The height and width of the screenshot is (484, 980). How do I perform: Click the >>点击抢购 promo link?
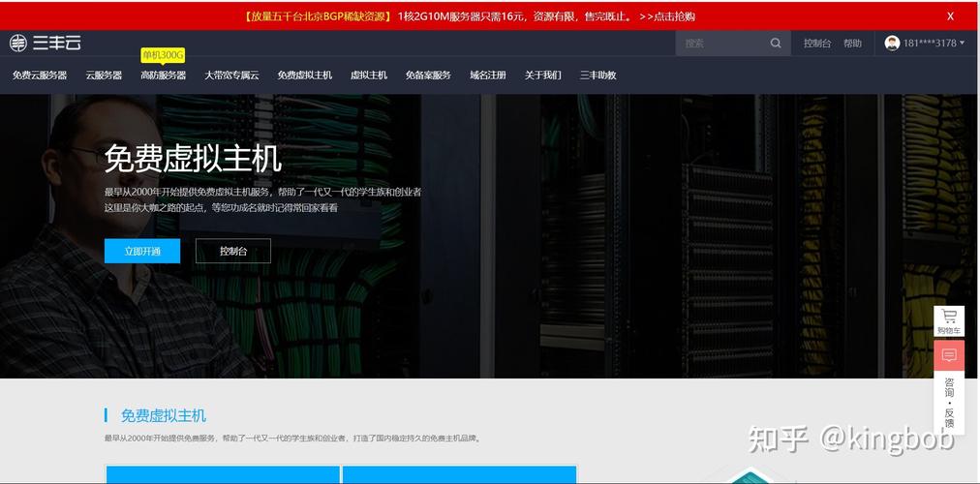coord(667,16)
